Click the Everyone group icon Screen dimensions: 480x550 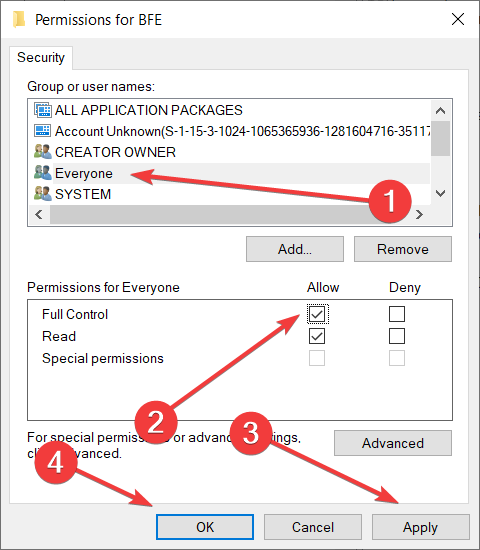[43, 173]
